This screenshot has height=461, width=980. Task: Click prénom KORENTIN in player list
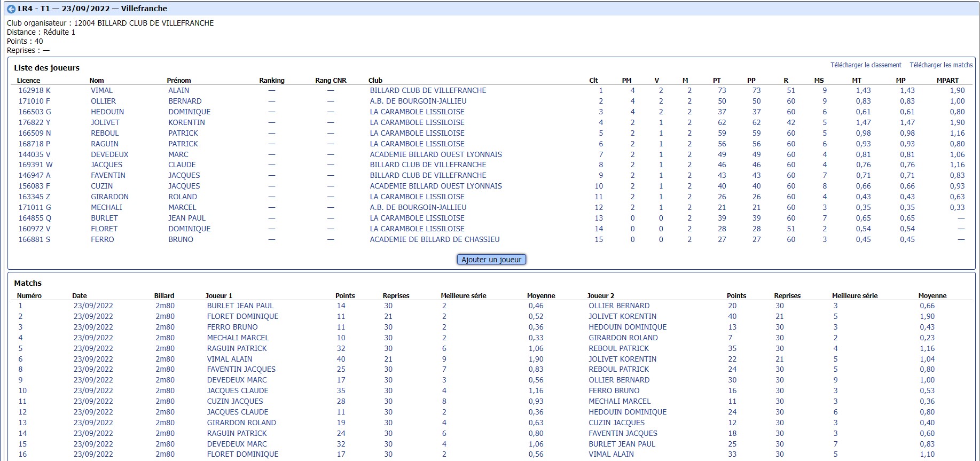186,122
